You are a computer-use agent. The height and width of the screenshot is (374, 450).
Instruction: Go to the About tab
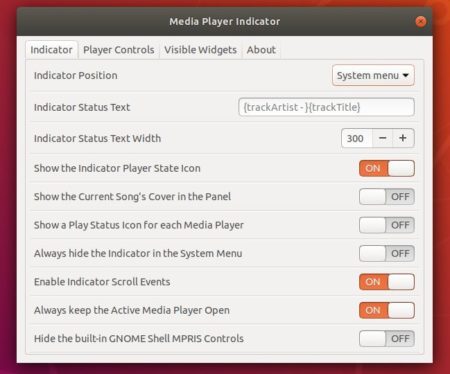(261, 50)
